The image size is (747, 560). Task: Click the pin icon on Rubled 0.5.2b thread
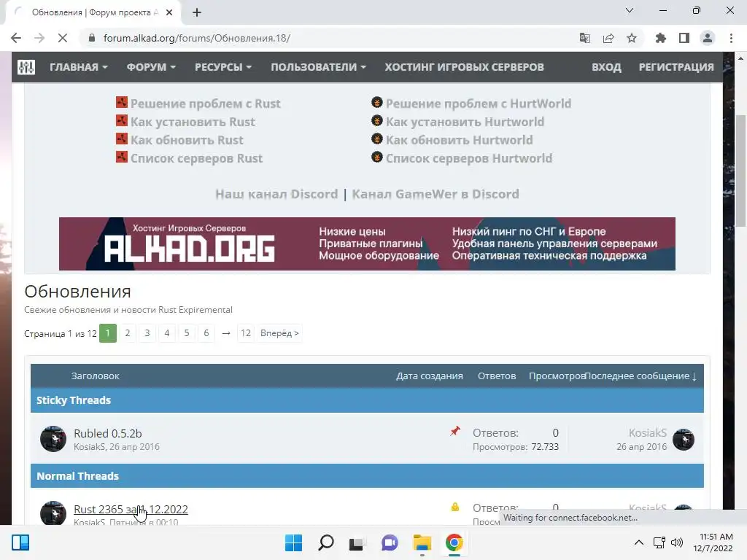(455, 431)
